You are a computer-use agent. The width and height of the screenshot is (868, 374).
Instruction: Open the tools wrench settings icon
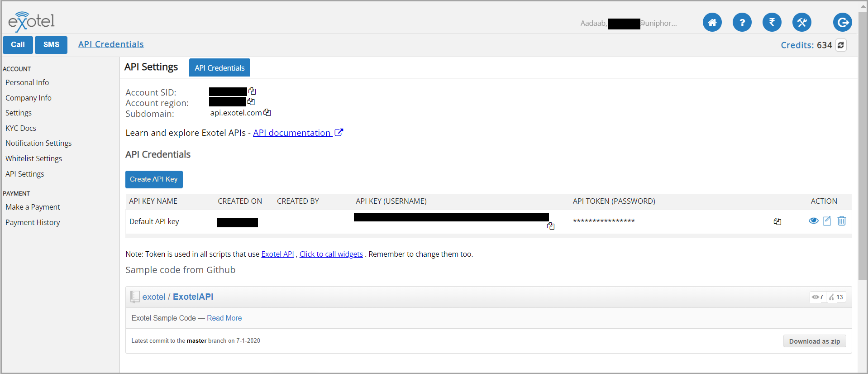801,22
